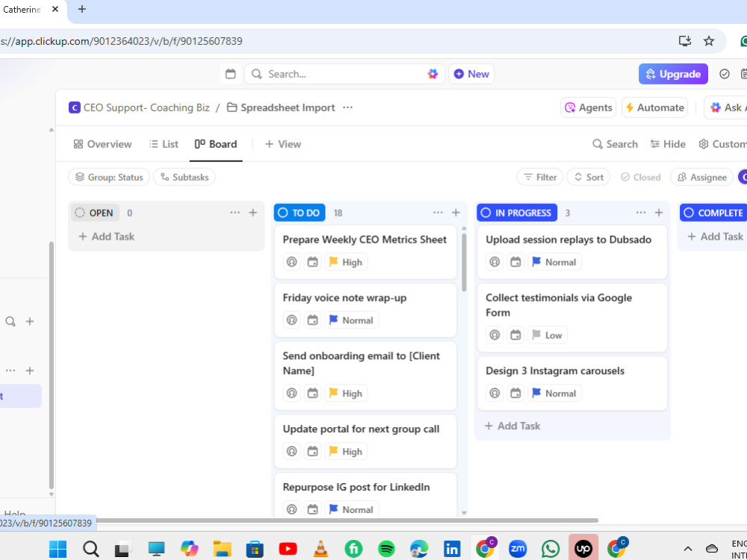Switch to the Overview tab
The image size is (747, 560).
[x=102, y=144]
